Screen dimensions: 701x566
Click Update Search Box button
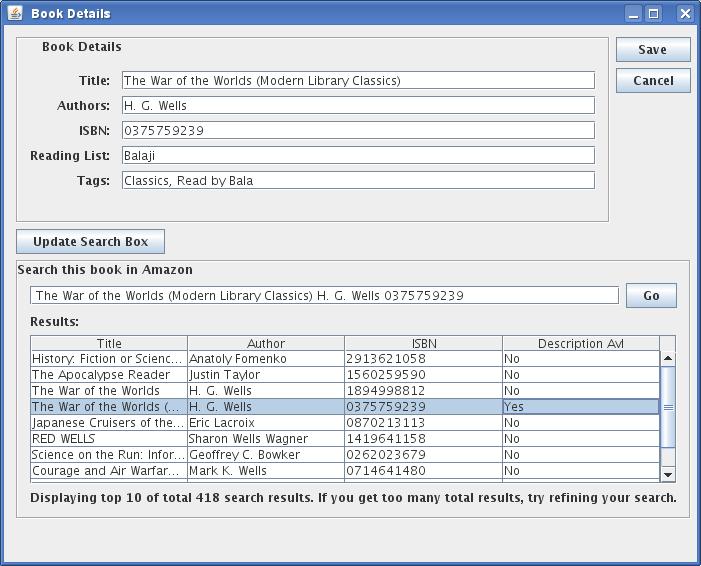[90, 242]
